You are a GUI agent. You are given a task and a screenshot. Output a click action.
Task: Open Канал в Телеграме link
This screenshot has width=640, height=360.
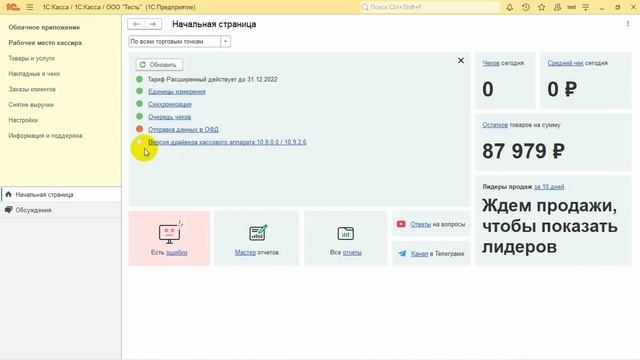pyautogui.click(x=420, y=253)
